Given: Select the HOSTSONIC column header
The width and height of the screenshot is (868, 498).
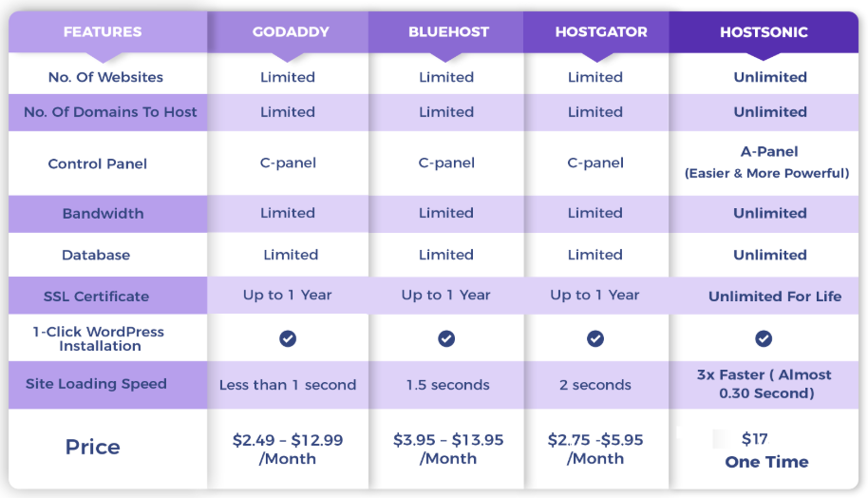Looking at the screenshot, I should click(x=764, y=31).
